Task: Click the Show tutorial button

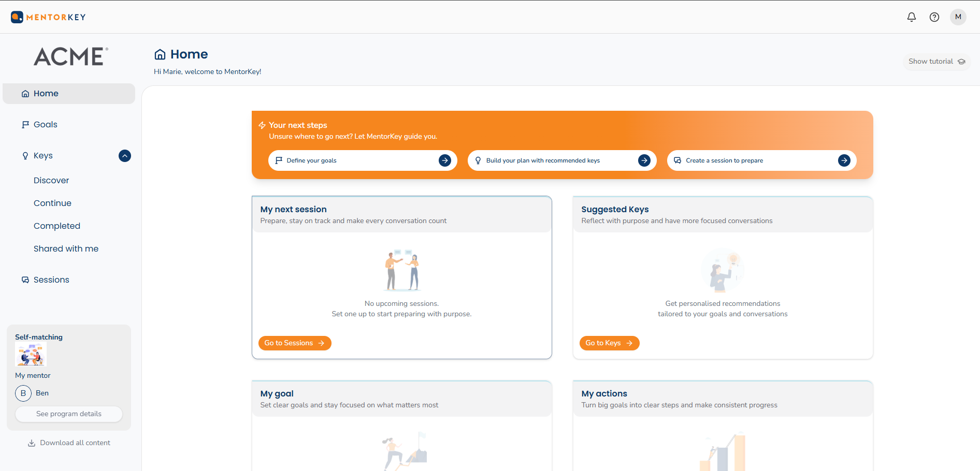Action: point(936,62)
